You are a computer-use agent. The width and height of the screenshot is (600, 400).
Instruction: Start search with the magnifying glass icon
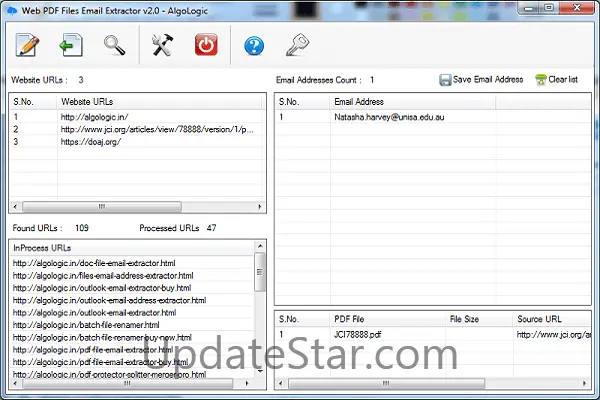(x=114, y=45)
